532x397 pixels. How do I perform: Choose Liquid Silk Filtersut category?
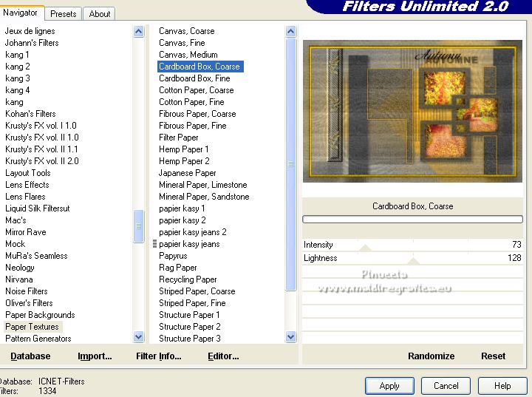[x=38, y=208]
